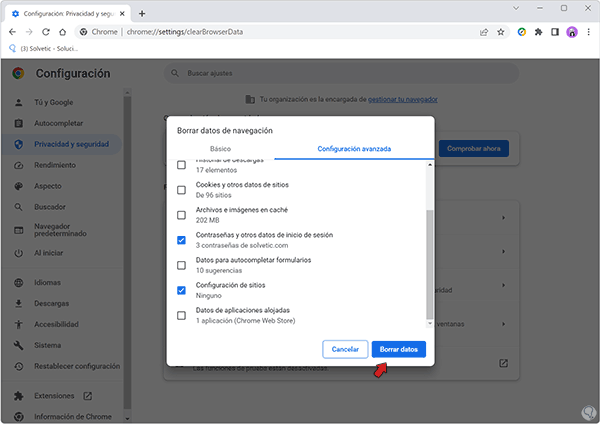Bookmark this page with star icon
This screenshot has width=600, height=424.
point(502,31)
